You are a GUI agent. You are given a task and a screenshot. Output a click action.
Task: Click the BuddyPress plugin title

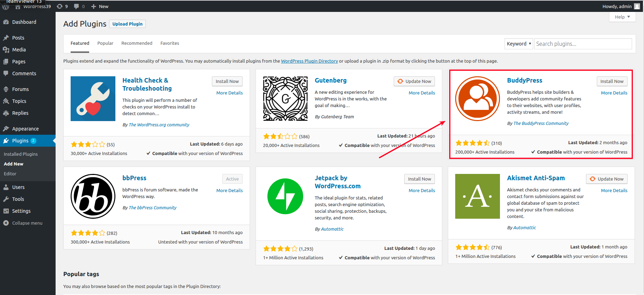[524, 80]
